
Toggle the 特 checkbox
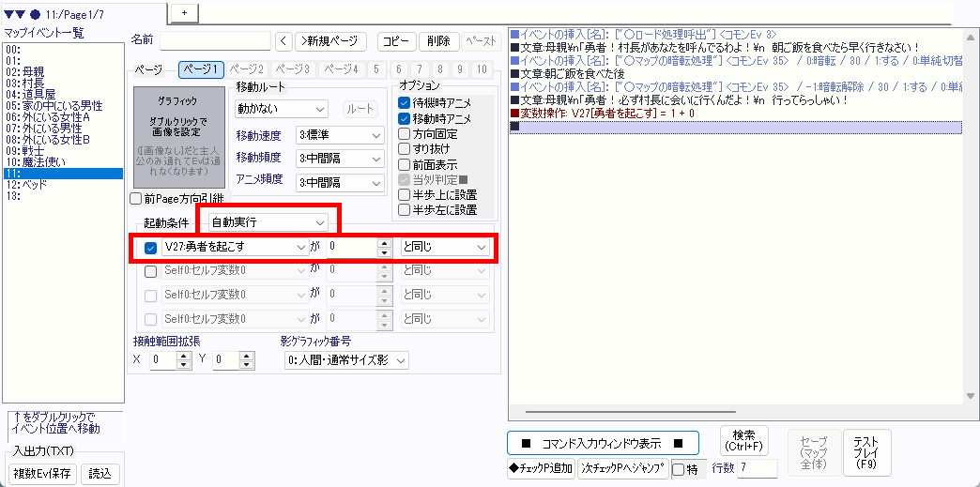tap(678, 469)
